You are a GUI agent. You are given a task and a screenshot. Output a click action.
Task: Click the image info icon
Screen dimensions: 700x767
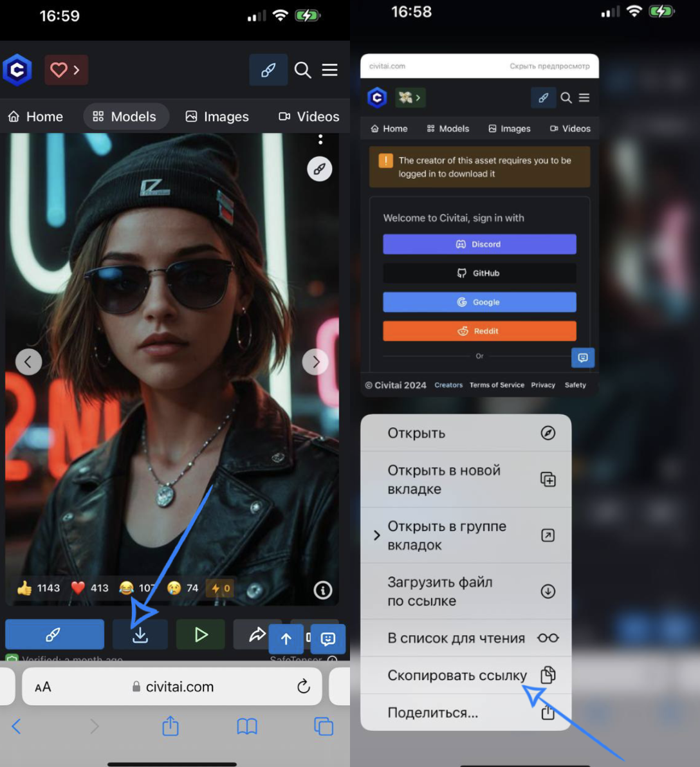tap(323, 590)
